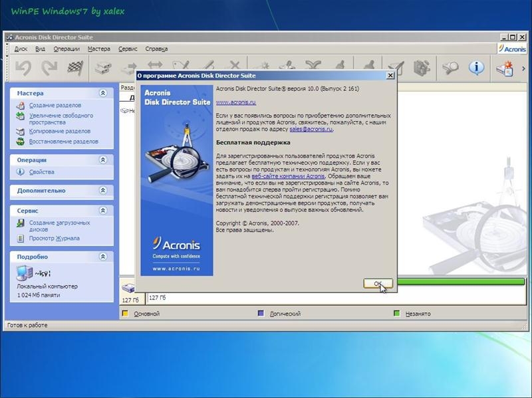Open the Вид menu
The image size is (532, 398).
pos(40,49)
